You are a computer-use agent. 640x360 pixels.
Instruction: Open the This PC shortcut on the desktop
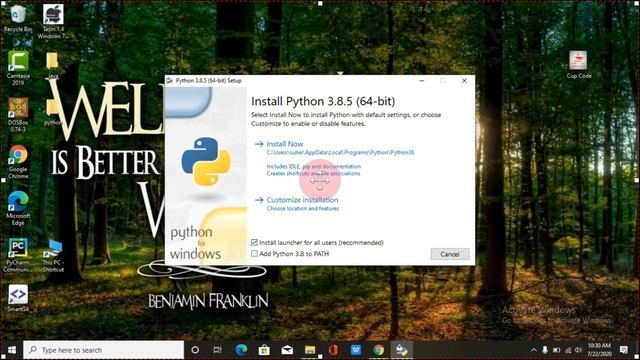coord(53,256)
